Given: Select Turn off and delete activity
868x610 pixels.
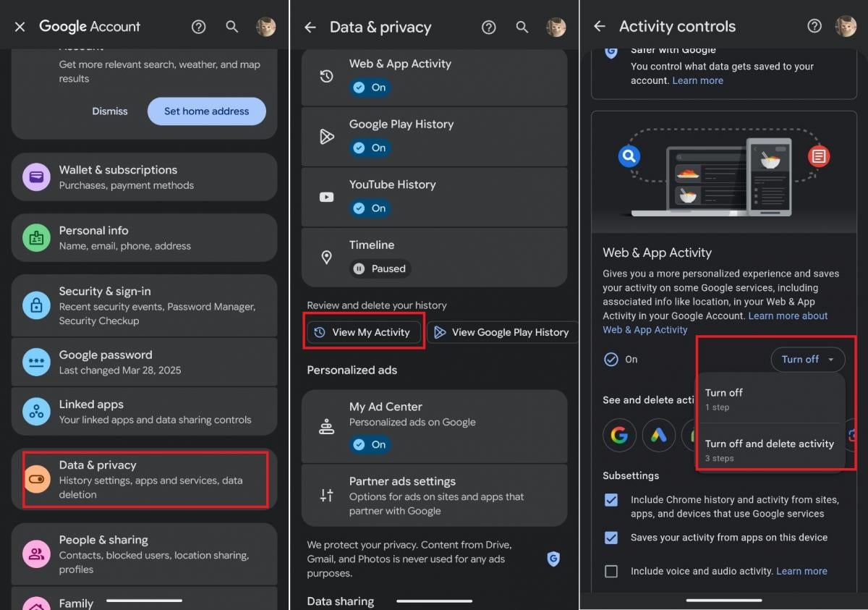Looking at the screenshot, I should click(x=770, y=449).
